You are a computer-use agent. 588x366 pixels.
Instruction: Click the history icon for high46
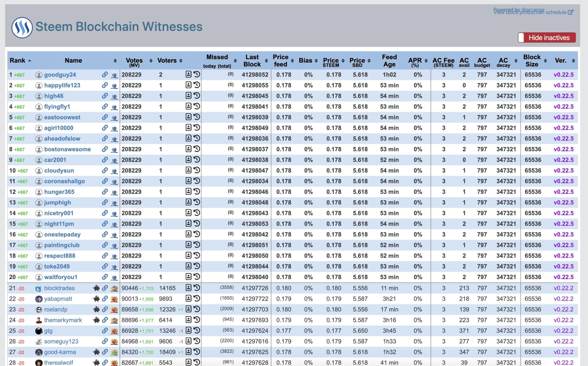(x=197, y=96)
